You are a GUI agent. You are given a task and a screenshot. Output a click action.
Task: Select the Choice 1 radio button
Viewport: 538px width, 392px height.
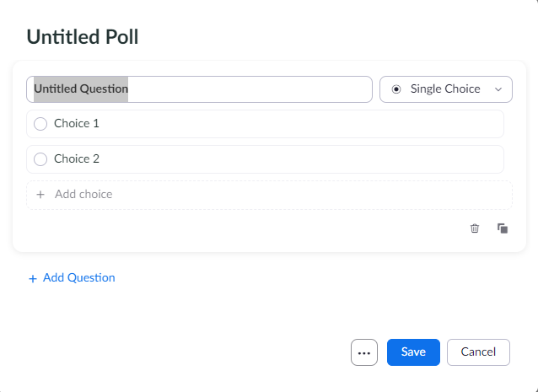point(40,124)
